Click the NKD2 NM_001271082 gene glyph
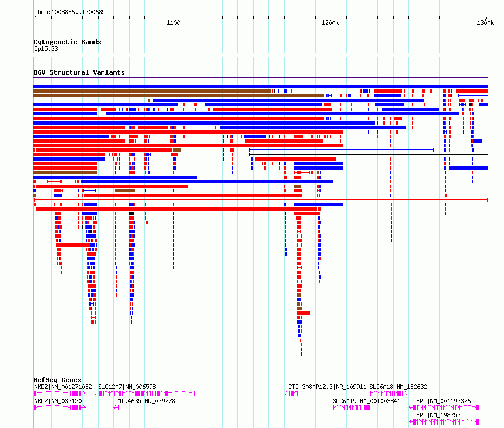This screenshot has width=504, height=428. pyautogui.click(x=60, y=393)
